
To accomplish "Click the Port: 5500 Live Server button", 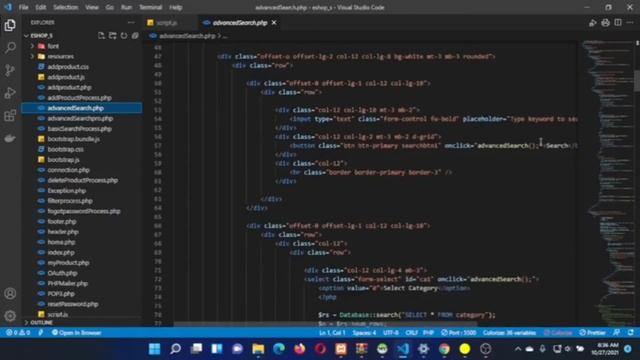I will coord(459,333).
